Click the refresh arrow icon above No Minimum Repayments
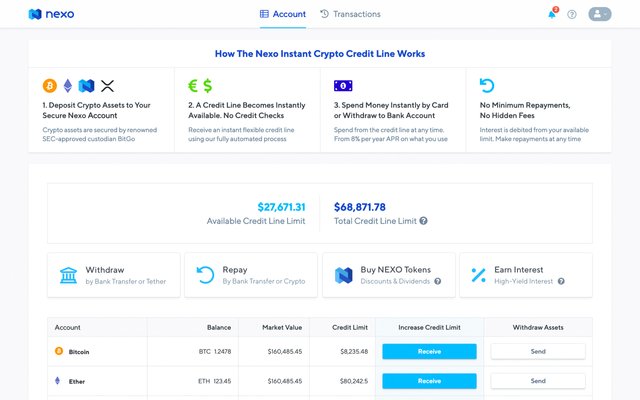 click(487, 85)
